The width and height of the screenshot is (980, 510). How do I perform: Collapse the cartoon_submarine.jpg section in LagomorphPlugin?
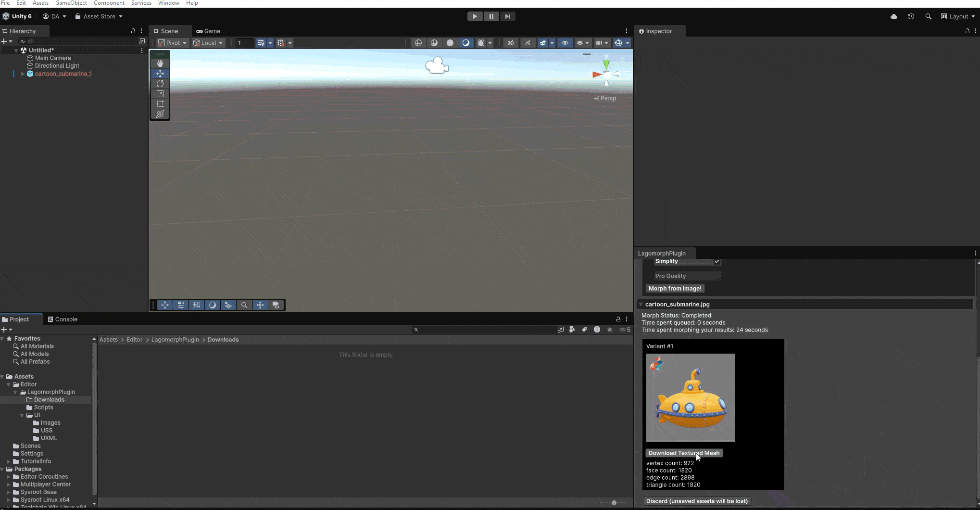pyautogui.click(x=641, y=304)
